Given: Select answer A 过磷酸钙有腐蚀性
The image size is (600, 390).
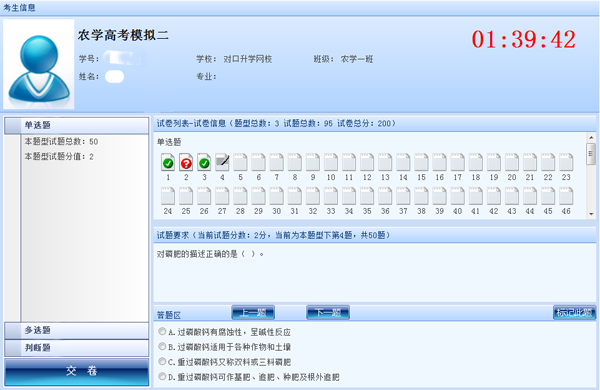Looking at the screenshot, I should click(x=162, y=331).
